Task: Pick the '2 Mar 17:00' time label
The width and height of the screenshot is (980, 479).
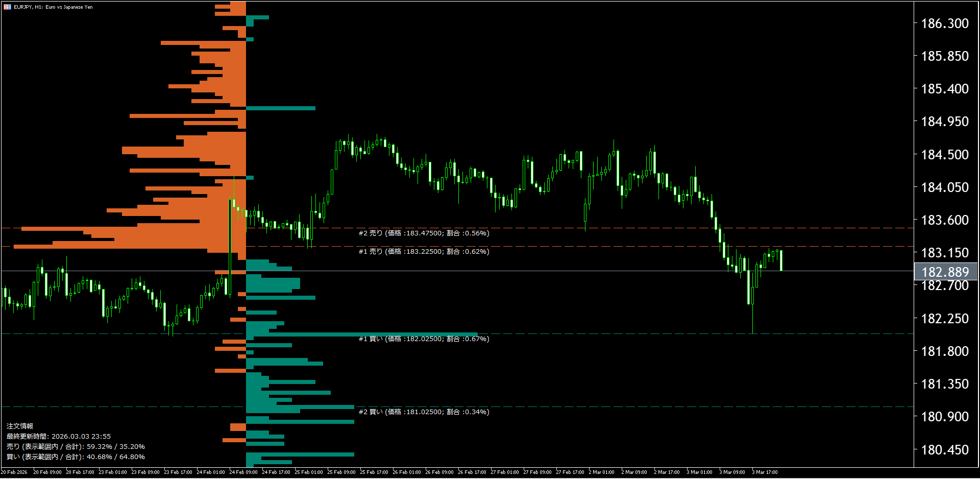Action: pyautogui.click(x=667, y=472)
